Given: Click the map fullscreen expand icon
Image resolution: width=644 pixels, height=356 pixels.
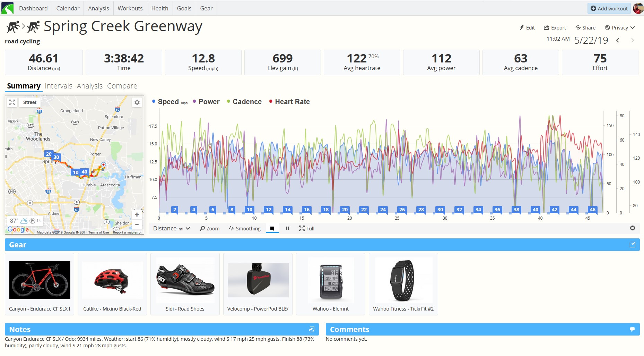Looking at the screenshot, I should (12, 102).
